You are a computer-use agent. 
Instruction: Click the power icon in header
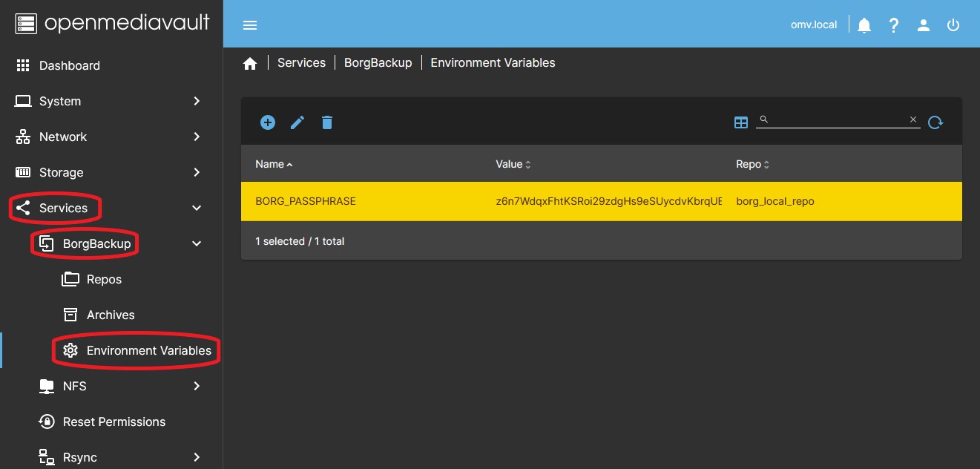(x=953, y=25)
